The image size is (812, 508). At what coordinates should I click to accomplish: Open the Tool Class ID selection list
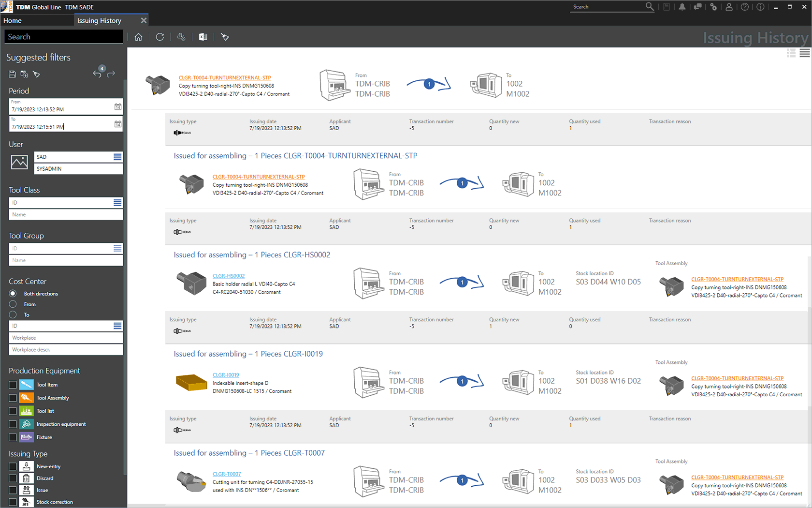[x=117, y=203]
